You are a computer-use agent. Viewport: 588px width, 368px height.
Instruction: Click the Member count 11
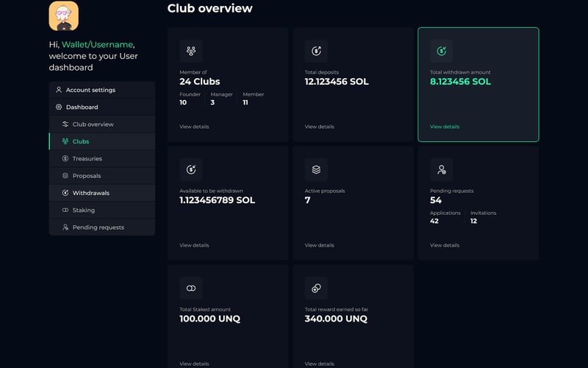coord(245,102)
